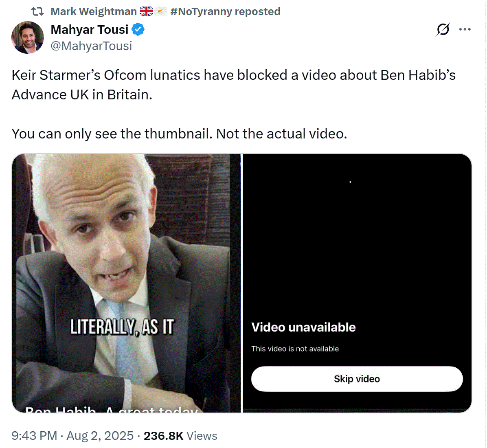
Task: Click the Mark Weightman reposter name
Action: coord(94,11)
